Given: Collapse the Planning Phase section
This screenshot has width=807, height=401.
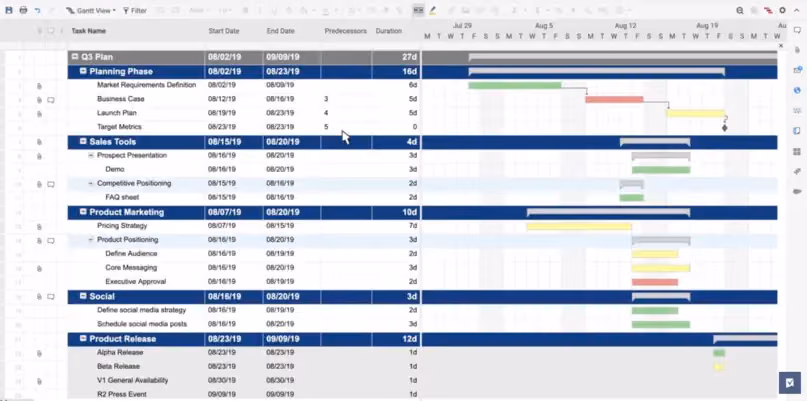Looking at the screenshot, I should click(83, 72).
